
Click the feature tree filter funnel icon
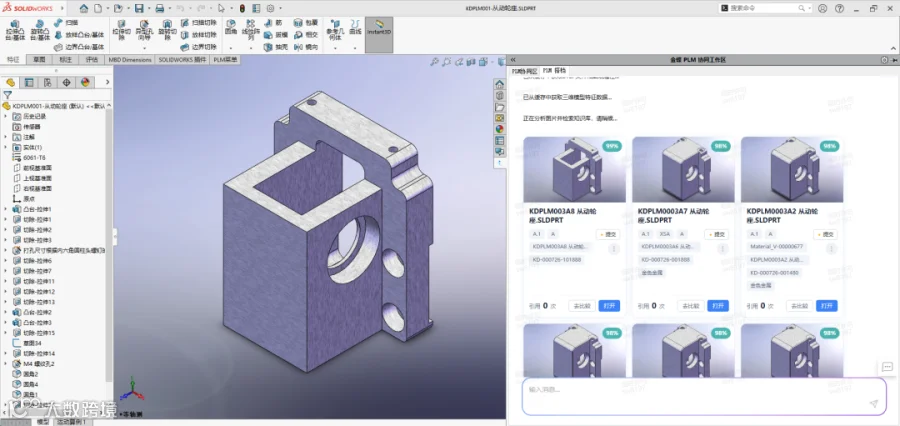[x=7, y=95]
